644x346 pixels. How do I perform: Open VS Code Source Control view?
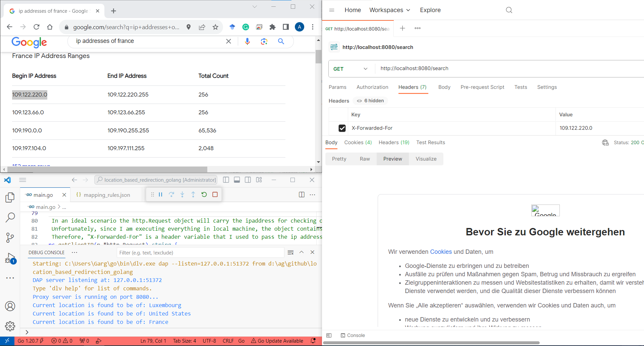[10, 238]
